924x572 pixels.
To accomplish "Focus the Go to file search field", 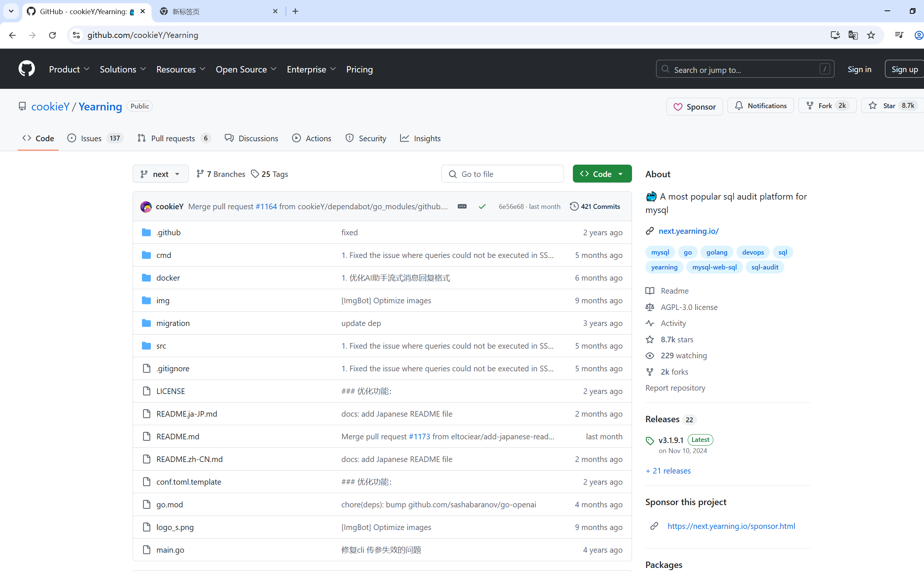I will pyautogui.click(x=503, y=174).
